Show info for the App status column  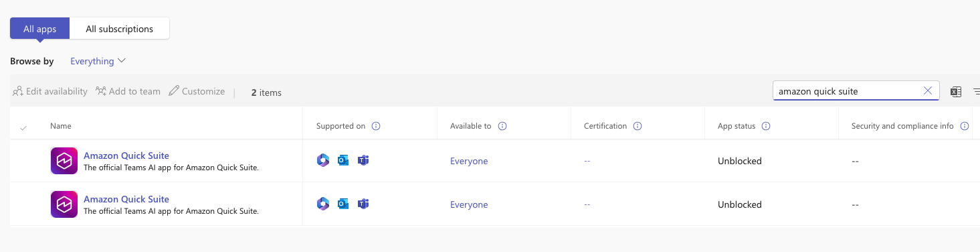tap(767, 126)
